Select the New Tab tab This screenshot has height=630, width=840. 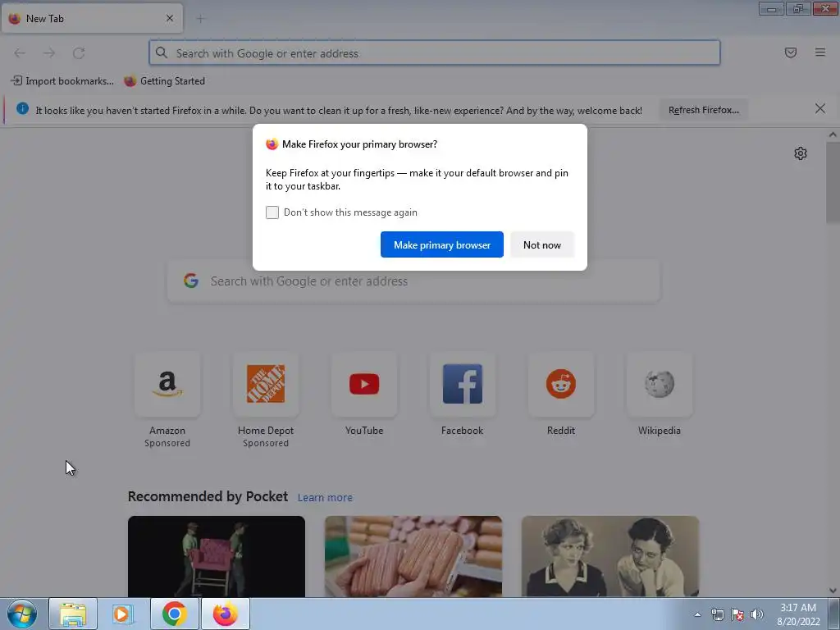click(92, 18)
